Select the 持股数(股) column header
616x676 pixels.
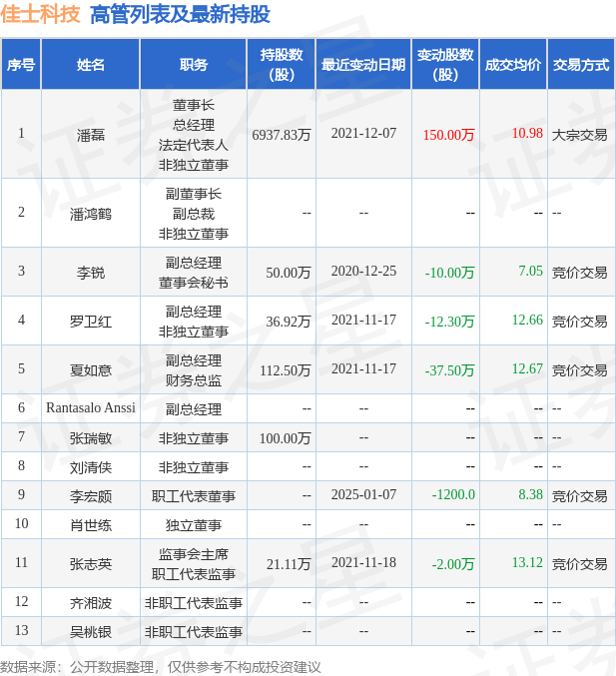(282, 65)
